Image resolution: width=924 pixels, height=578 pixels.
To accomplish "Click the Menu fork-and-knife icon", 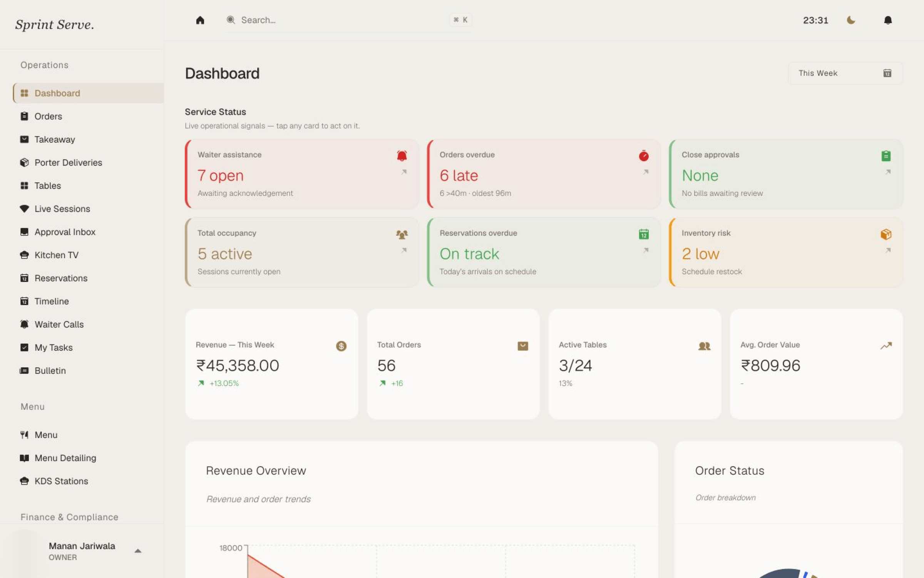I will point(24,435).
